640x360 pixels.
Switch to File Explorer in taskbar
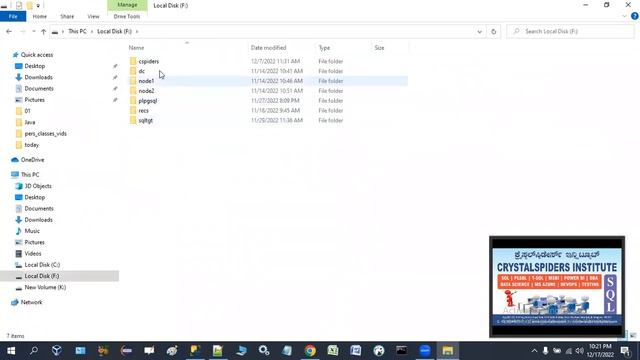(x=448, y=351)
